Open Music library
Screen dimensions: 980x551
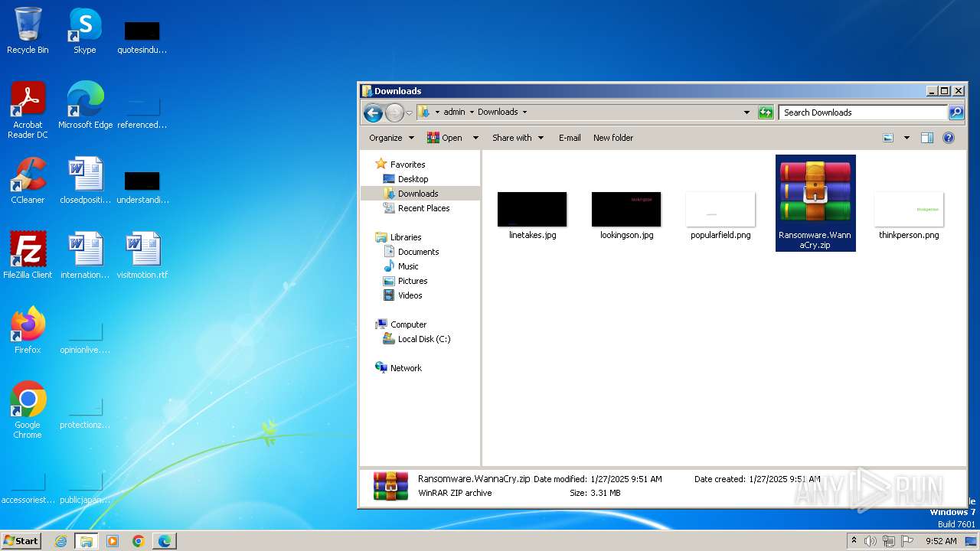408,266
